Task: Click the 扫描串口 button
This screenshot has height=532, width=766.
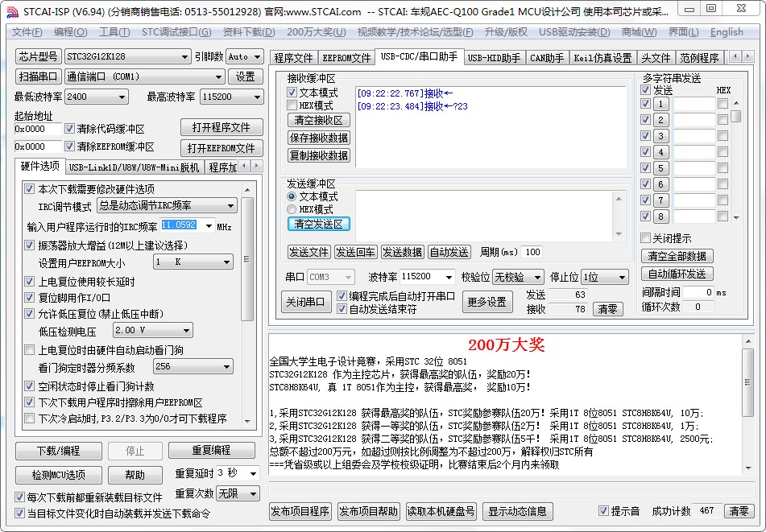Action: 38,76
